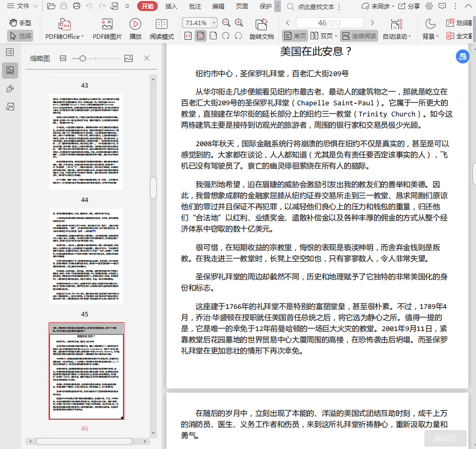The image size is (476, 449).
Task: Click the 划词翻译 word translate button
Action: click(459, 23)
